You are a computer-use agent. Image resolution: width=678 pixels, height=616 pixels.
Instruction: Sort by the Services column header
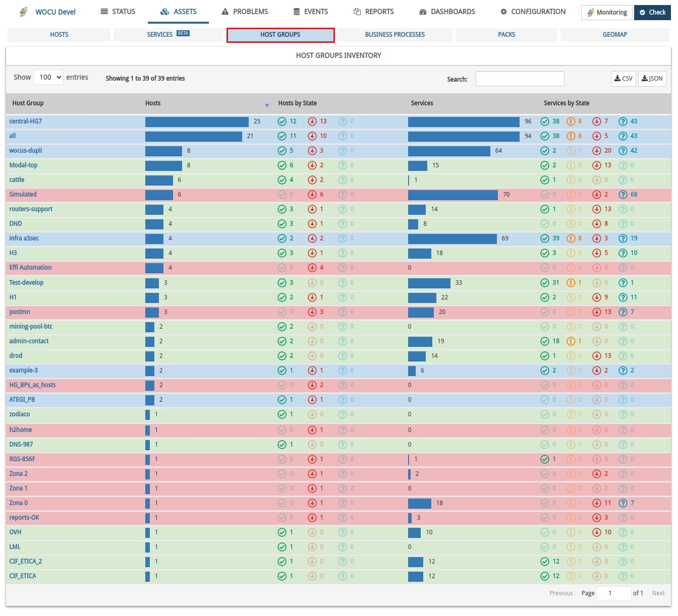[x=422, y=103]
